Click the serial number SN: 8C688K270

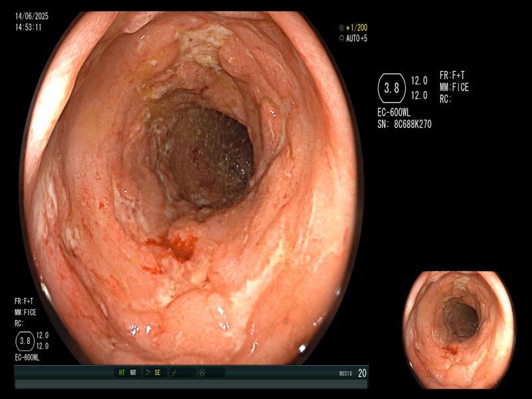[x=404, y=124]
